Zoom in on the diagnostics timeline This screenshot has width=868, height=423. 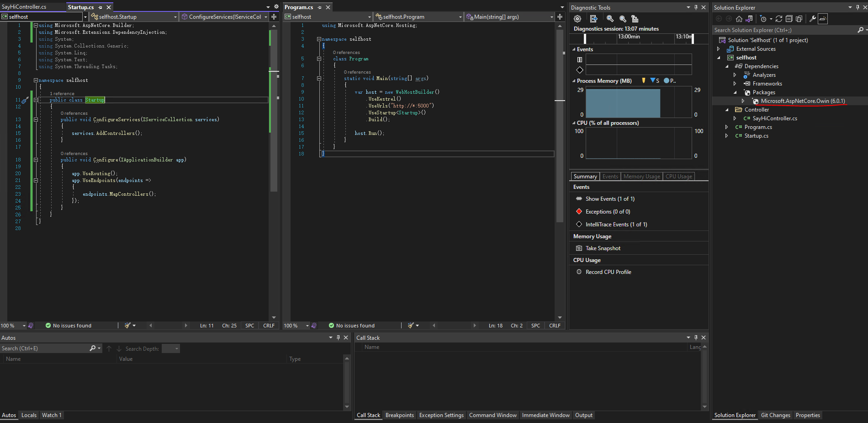610,19
